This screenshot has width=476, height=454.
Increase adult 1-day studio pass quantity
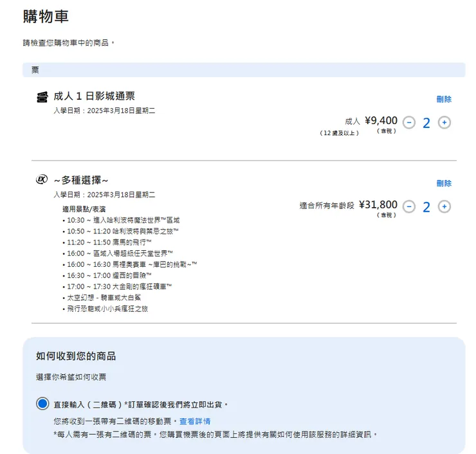[x=444, y=123]
